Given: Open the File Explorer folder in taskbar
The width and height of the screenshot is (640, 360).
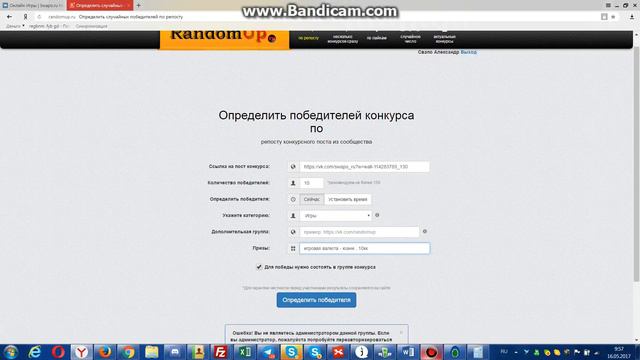Looking at the screenshot, I should [151, 352].
